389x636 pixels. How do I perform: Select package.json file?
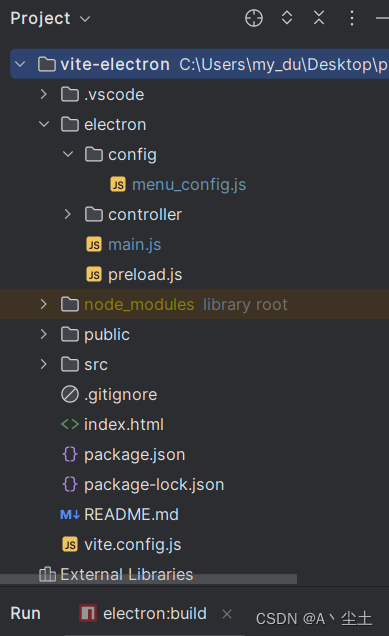[135, 455]
